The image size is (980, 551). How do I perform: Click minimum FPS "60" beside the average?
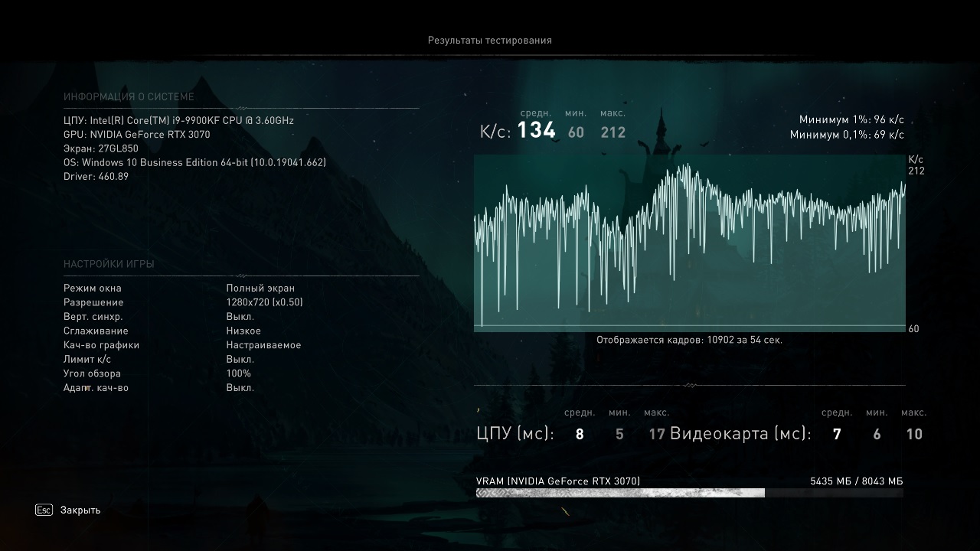pos(576,132)
